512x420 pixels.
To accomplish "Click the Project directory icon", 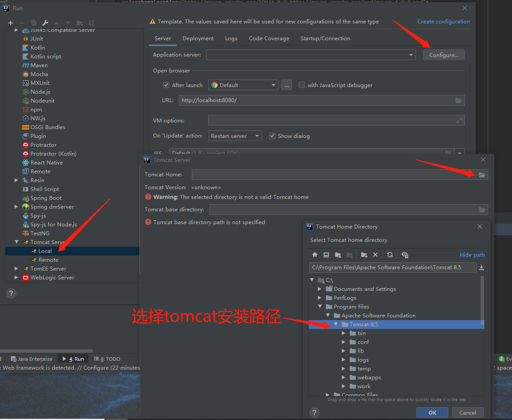I will click(338, 255).
